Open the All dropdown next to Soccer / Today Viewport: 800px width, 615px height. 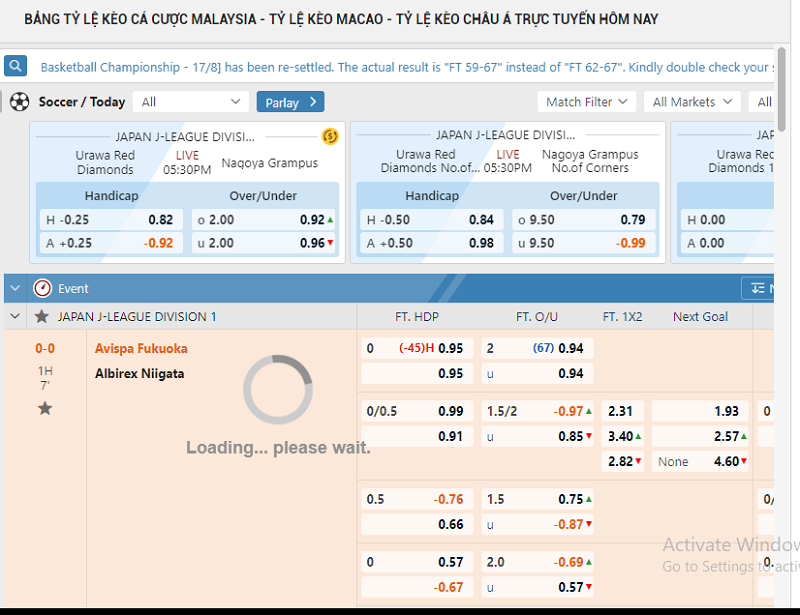[192, 102]
